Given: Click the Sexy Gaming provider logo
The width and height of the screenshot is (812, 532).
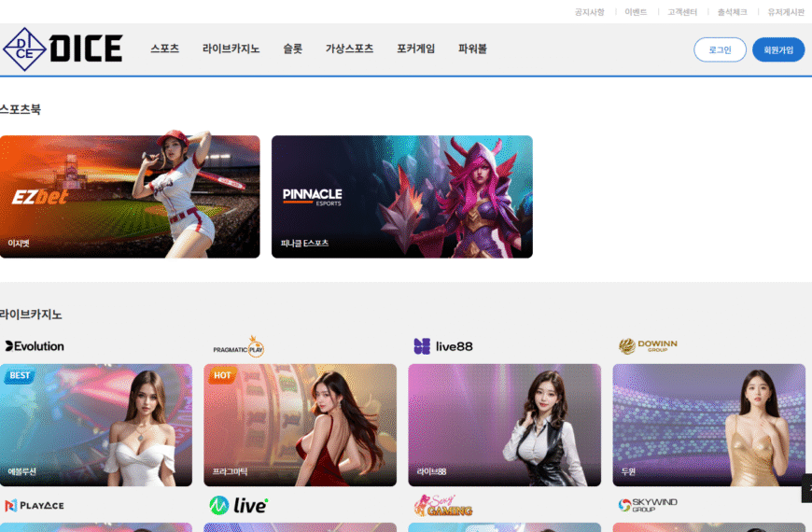Looking at the screenshot, I should pos(443,506).
